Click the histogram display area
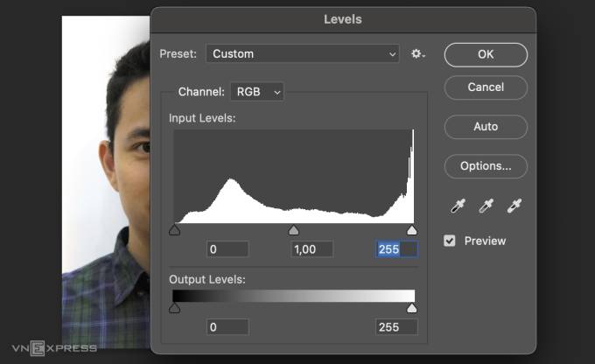 (294, 176)
